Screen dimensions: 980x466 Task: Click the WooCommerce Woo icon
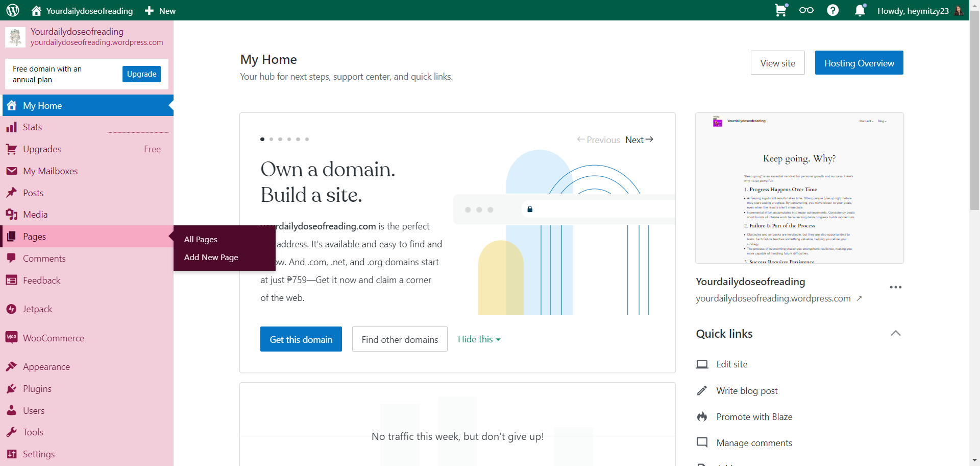[11, 338]
